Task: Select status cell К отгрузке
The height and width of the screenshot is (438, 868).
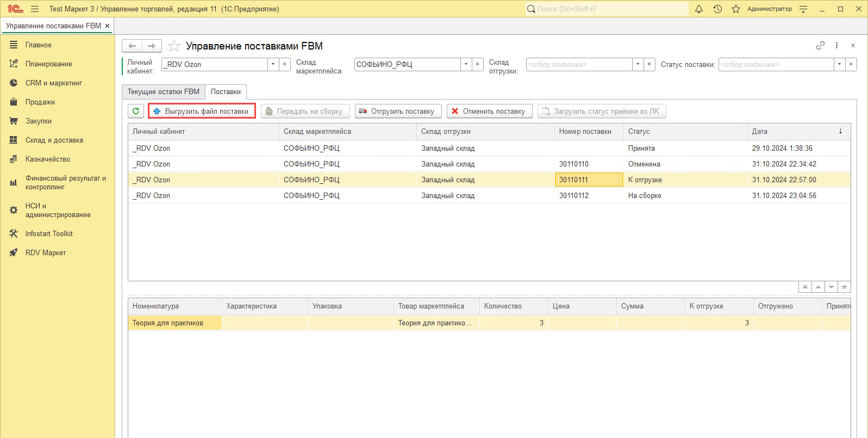Action: [x=685, y=180]
